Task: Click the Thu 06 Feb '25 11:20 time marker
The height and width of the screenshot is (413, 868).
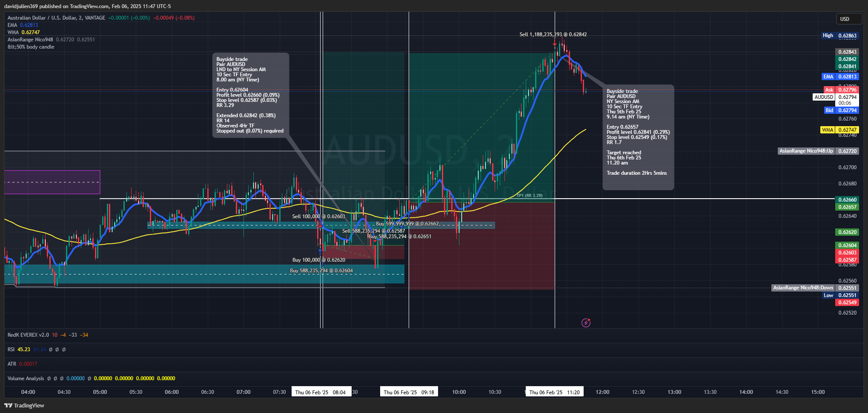Action: pyautogui.click(x=555, y=392)
